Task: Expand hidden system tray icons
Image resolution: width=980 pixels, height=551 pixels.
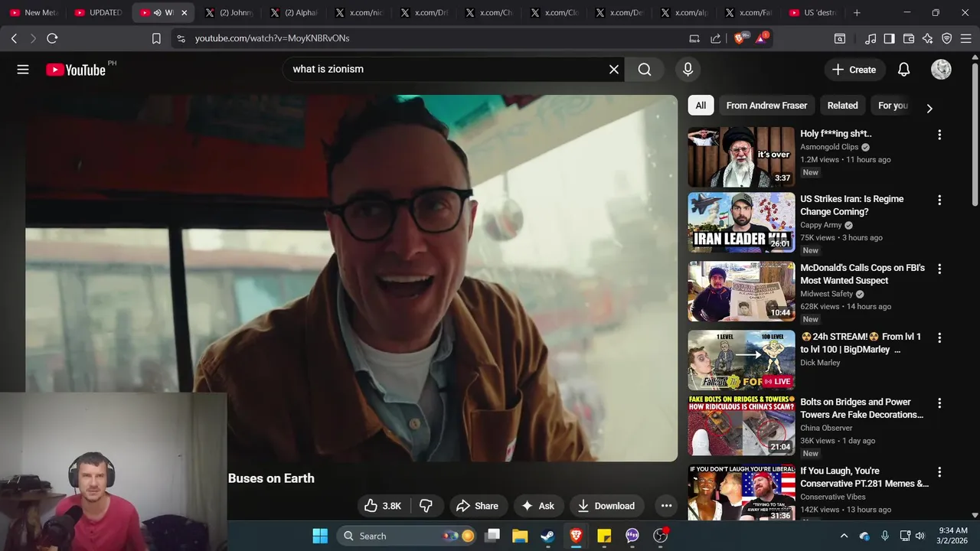Action: click(844, 536)
